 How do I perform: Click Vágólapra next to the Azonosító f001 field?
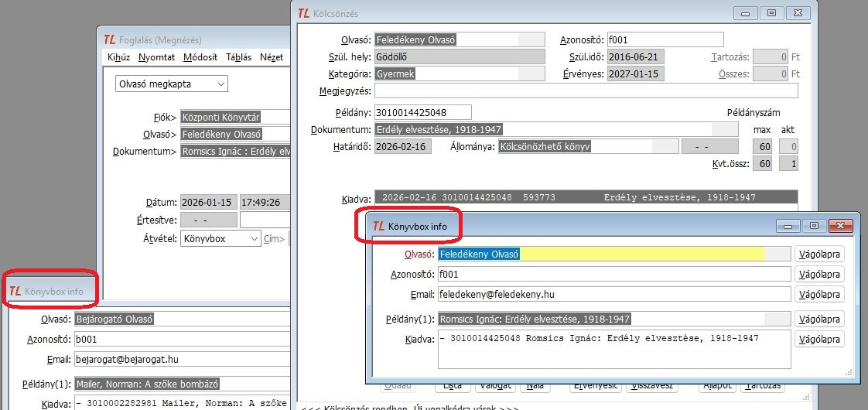tap(819, 274)
